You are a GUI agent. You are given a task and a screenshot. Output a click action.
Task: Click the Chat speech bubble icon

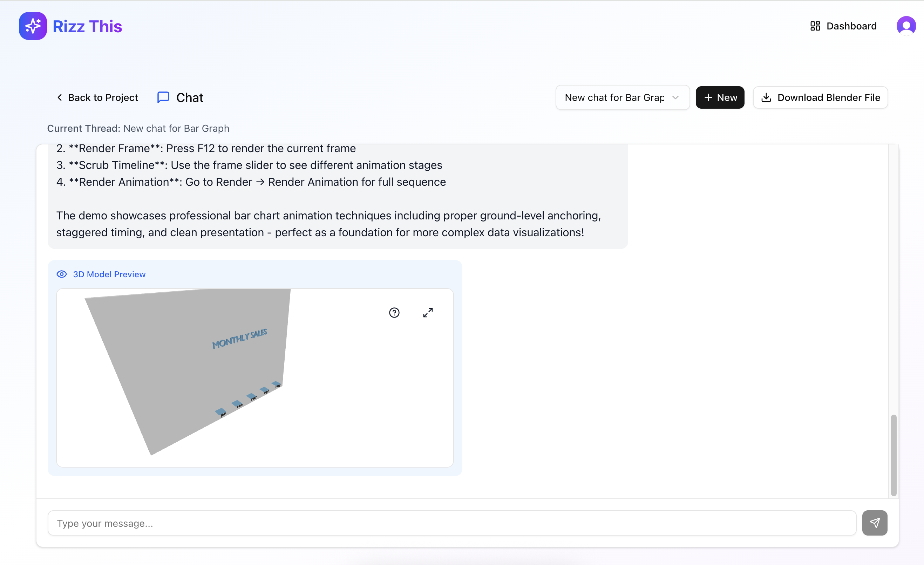[163, 97]
